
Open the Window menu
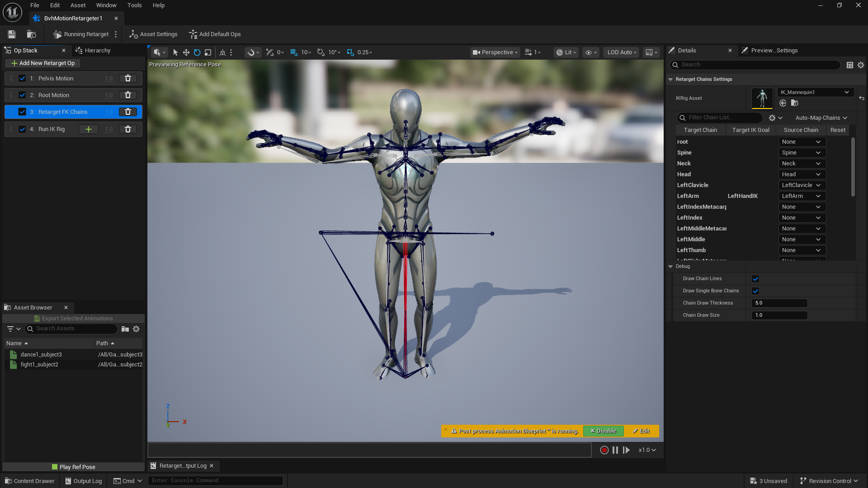(x=106, y=5)
